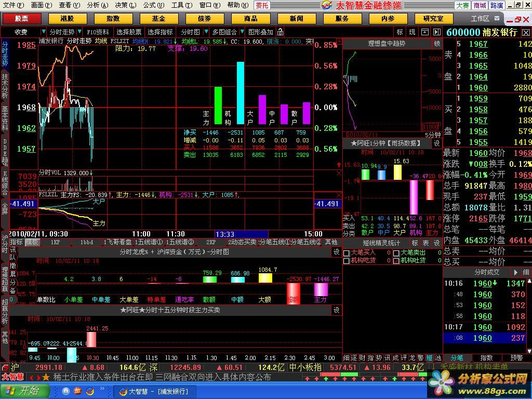This screenshot has height=399, width=532.
Task: Click the 图形叠加 toolbar button
Action: pos(261,32)
